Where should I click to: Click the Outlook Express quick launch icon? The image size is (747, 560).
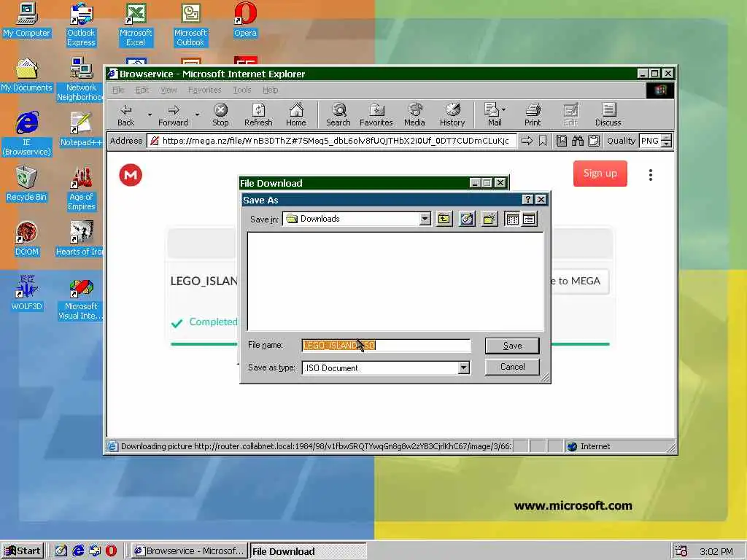(x=95, y=551)
